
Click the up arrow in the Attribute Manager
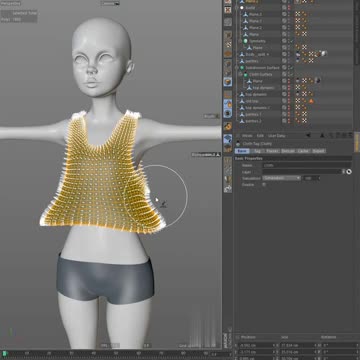[322, 135]
